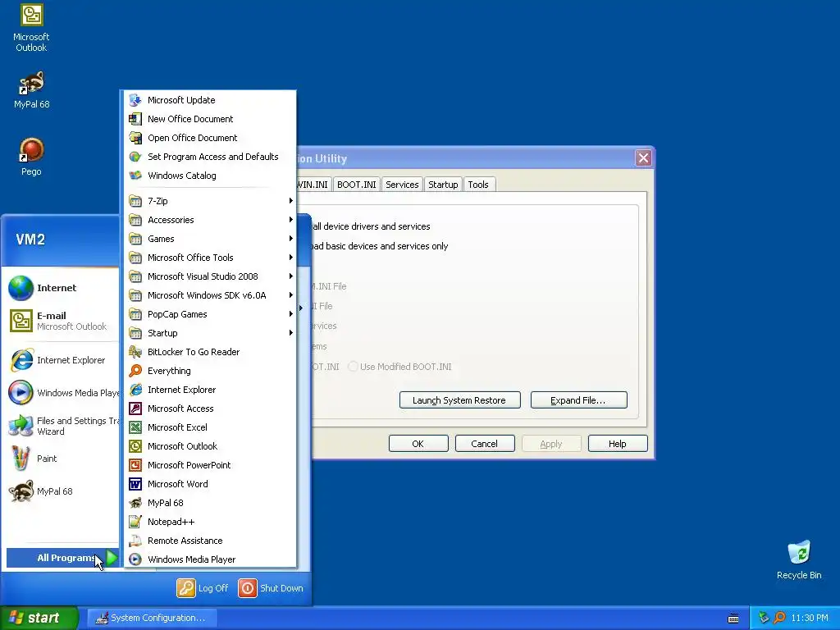Launch Microsoft Excel
The width and height of the screenshot is (840, 630).
(210, 427)
